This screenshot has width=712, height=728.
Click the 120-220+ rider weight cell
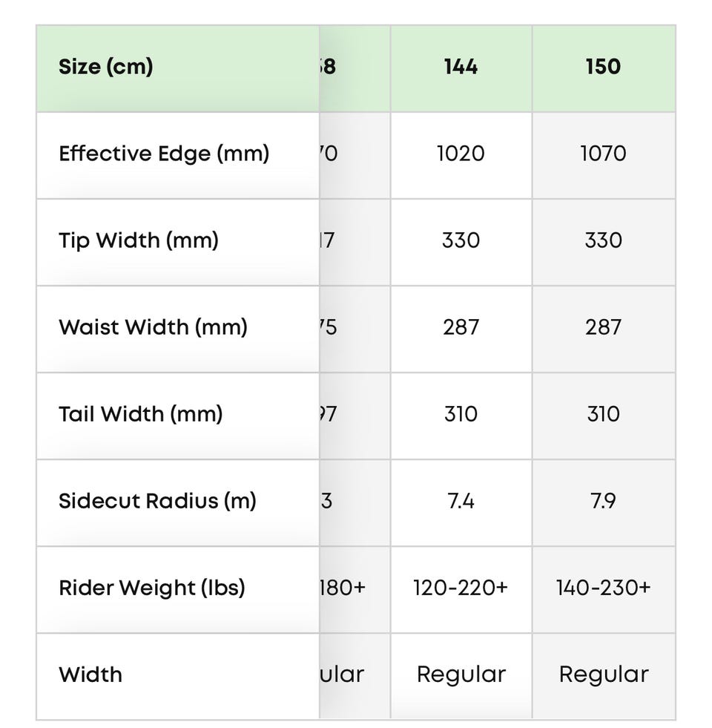[x=461, y=588]
